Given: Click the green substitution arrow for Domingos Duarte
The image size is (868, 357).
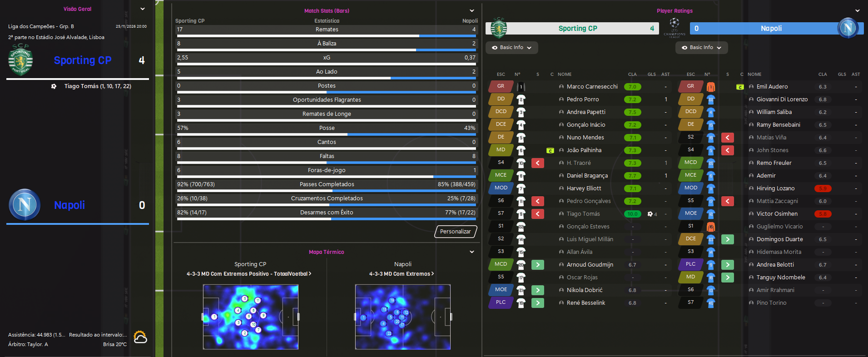Looking at the screenshot, I should (728, 239).
